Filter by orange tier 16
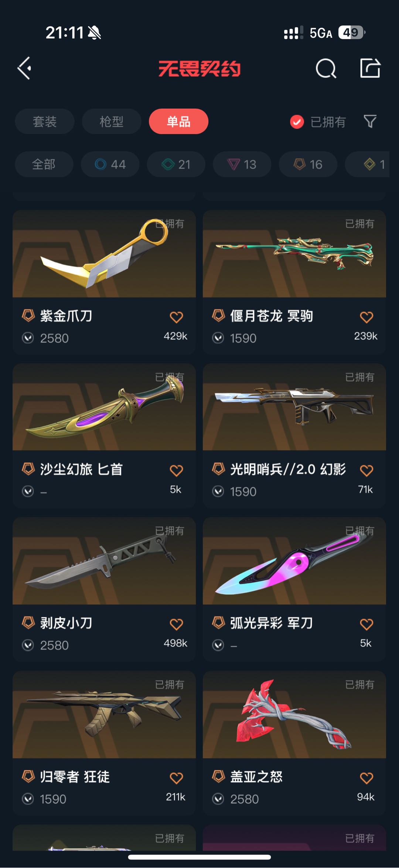 pos(308,164)
